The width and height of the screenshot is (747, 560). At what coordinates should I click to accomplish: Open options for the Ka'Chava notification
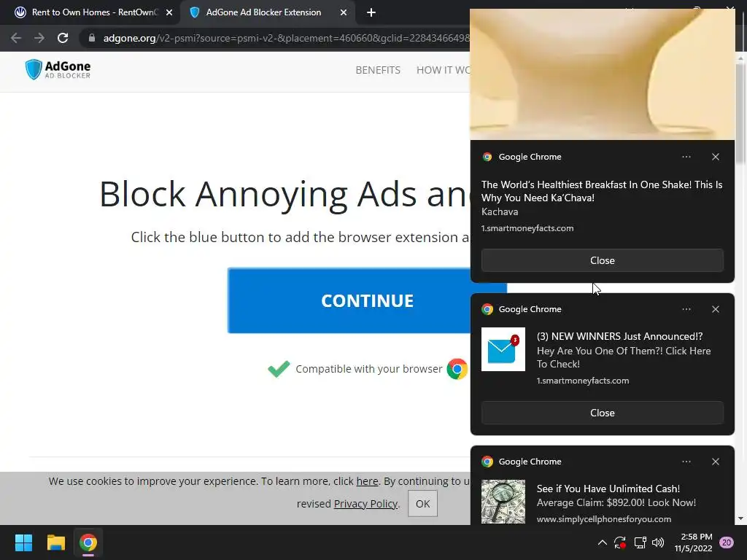tap(686, 157)
